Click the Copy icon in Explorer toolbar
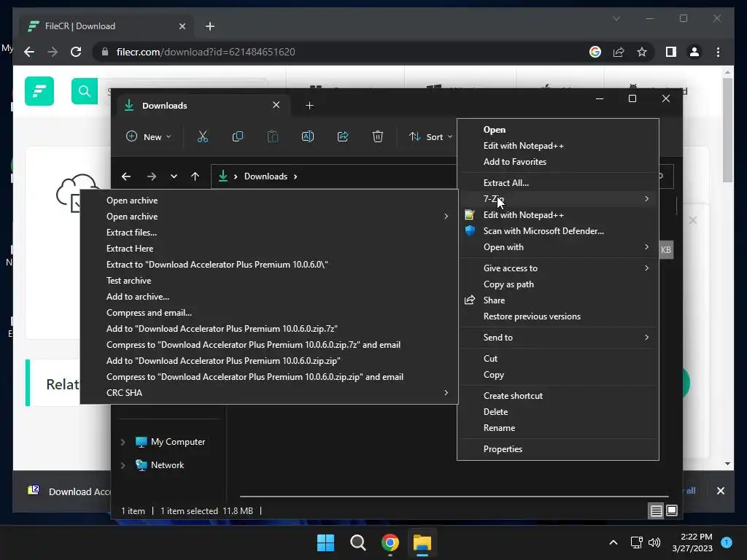This screenshot has height=560, width=747. [x=237, y=136]
